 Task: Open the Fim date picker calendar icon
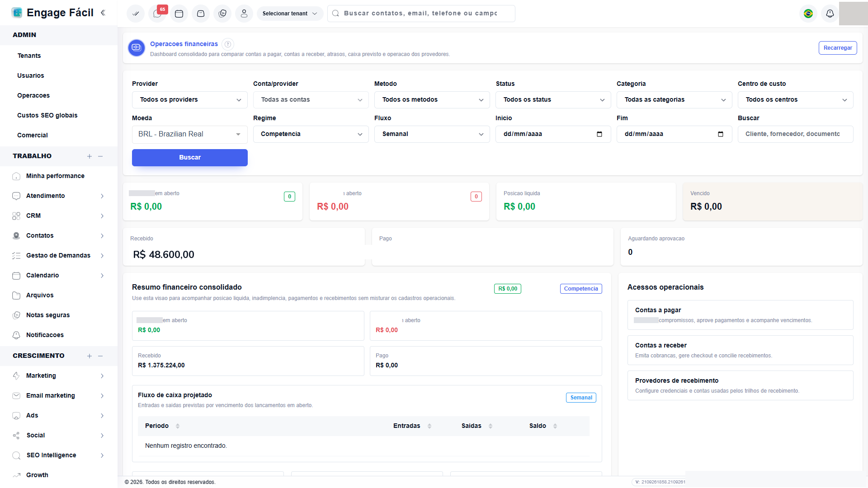coord(721,134)
